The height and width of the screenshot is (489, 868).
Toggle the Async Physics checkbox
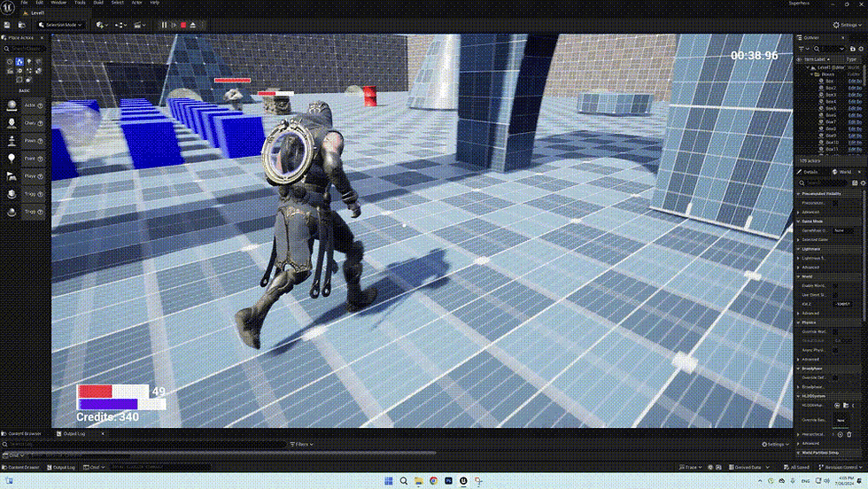pos(835,350)
